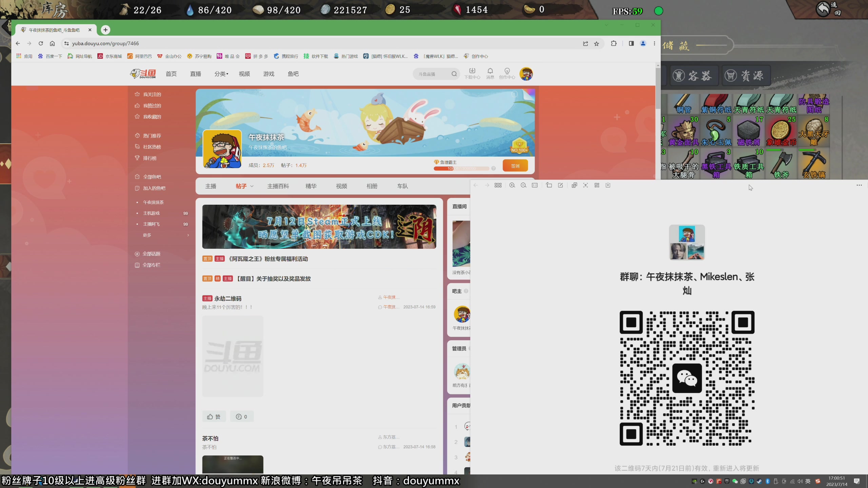Screen dimensions: 868x488
Task: Like the 永劫二维码 post
Action: (214, 416)
